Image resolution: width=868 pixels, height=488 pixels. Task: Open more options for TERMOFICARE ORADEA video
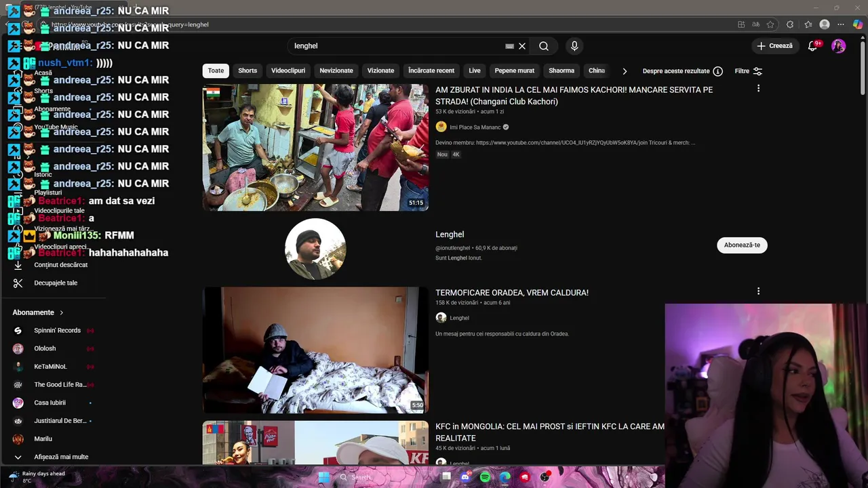pyautogui.click(x=758, y=291)
